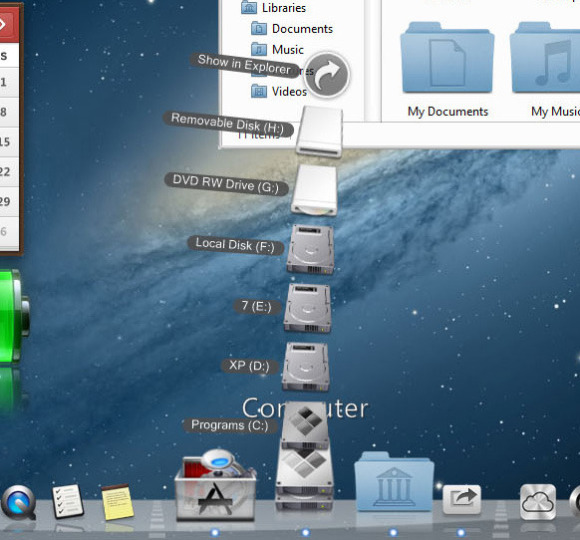Open the Removable Disk (H:) drive icon

point(319,131)
